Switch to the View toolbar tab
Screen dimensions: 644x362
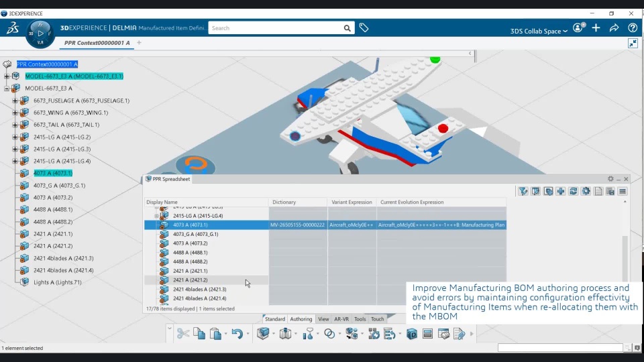[x=323, y=319]
